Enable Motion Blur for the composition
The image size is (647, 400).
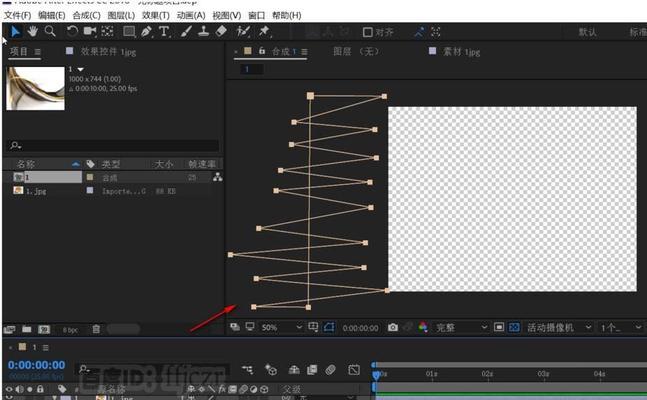click(x=330, y=369)
